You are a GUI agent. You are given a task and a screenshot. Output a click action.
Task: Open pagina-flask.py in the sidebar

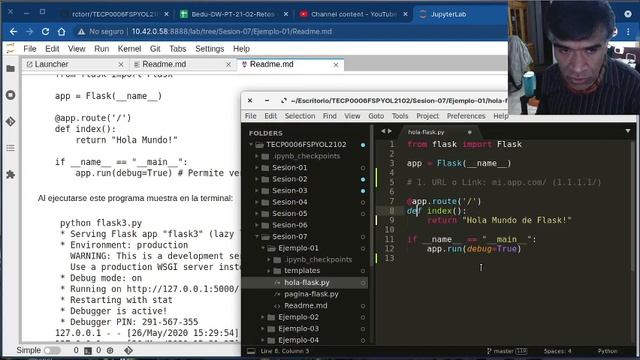[311, 294]
